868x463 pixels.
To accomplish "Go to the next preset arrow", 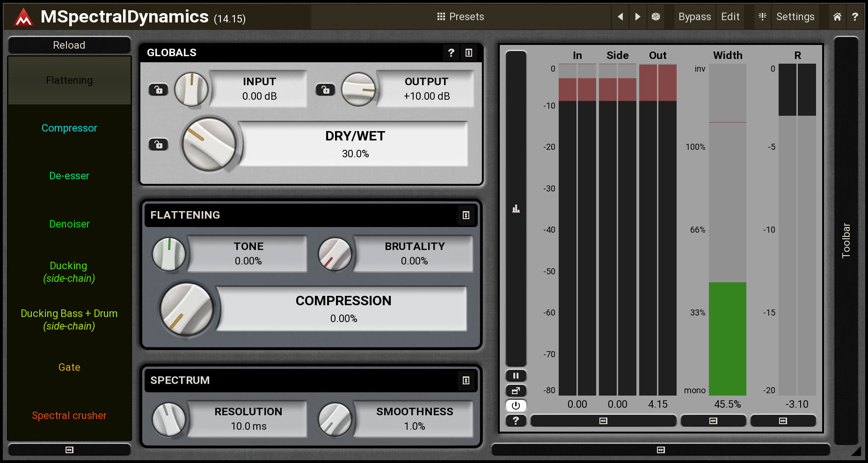I will point(637,17).
